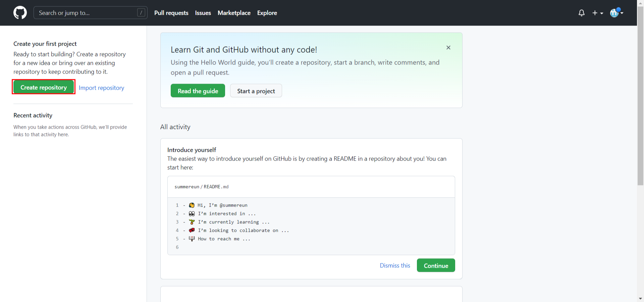Go to Issues in top navigation

(x=203, y=13)
